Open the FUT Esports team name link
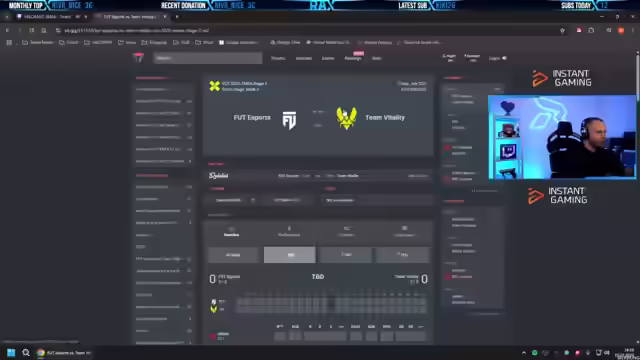The image size is (640, 360). pyautogui.click(x=252, y=118)
